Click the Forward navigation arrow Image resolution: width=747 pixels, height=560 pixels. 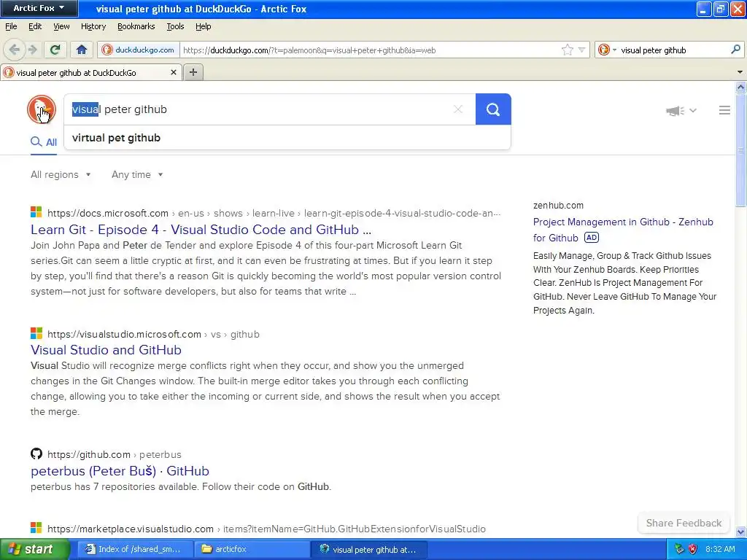click(33, 50)
